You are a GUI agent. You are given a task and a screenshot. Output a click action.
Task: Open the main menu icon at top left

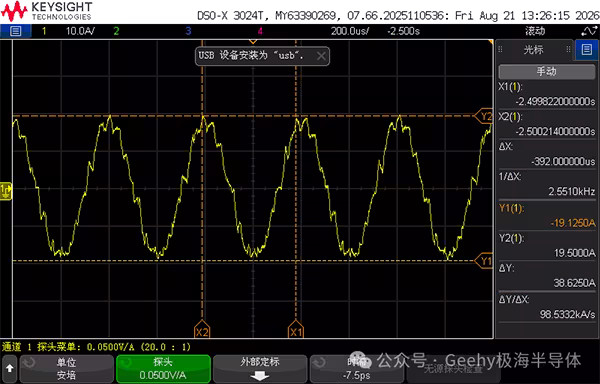pos(15,31)
